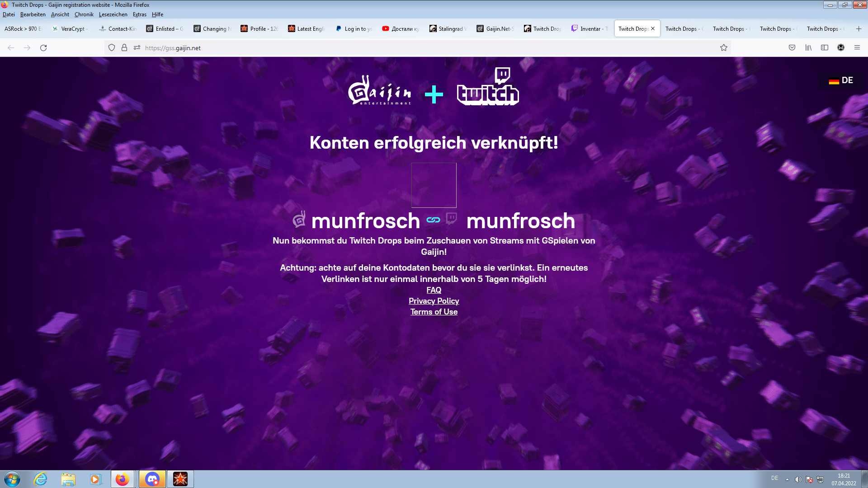The image size is (868, 488).
Task: Open the library bookshelf icon
Action: point(808,48)
